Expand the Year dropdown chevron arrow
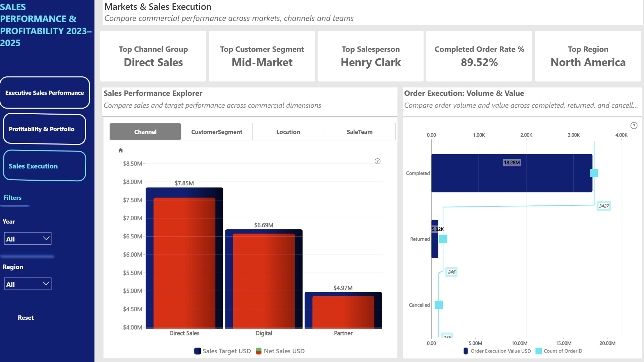Viewport: 644px width, 362px height. coord(46,238)
